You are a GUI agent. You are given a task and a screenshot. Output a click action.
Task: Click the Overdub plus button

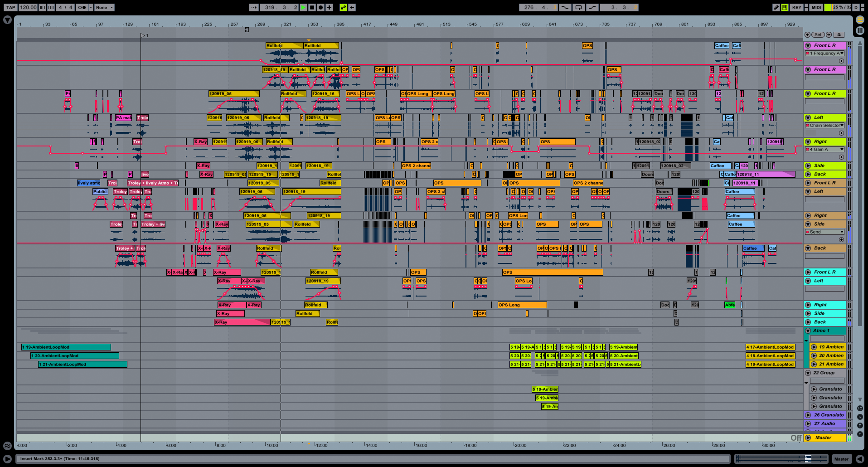(329, 7)
